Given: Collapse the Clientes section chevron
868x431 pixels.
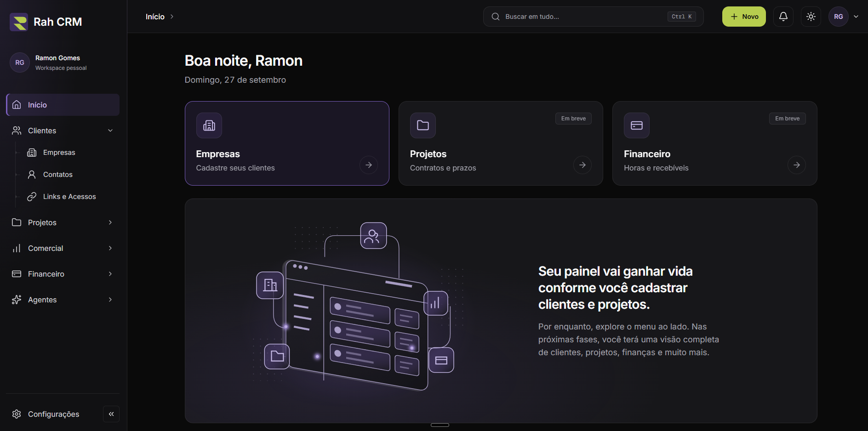Looking at the screenshot, I should (110, 130).
